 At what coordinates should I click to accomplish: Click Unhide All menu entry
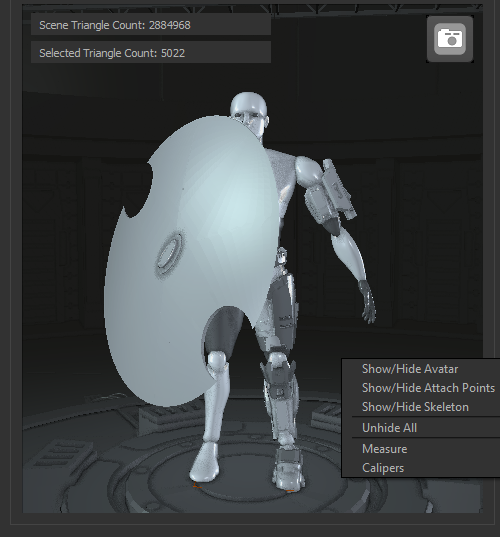(x=389, y=428)
